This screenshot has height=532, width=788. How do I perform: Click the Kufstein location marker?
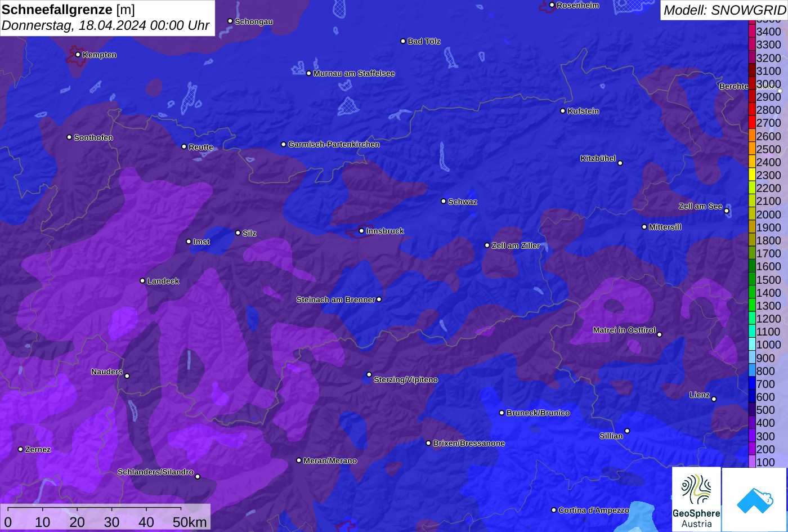click(x=563, y=111)
